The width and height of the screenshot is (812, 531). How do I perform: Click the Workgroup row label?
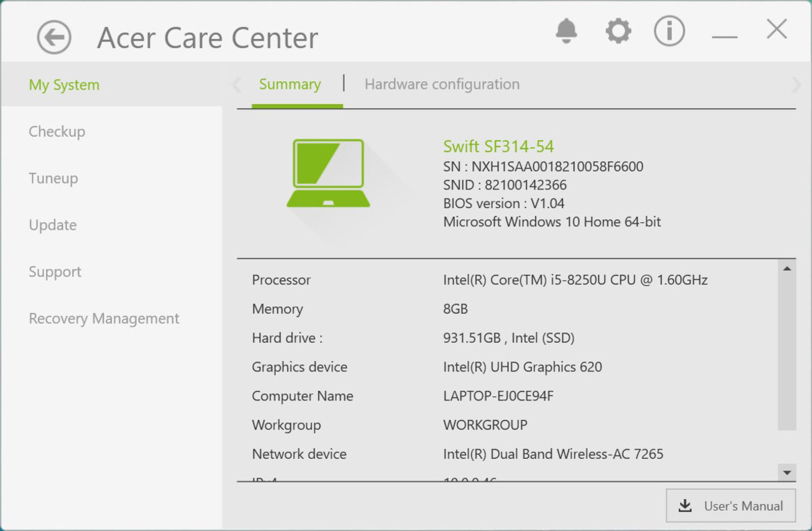point(286,425)
